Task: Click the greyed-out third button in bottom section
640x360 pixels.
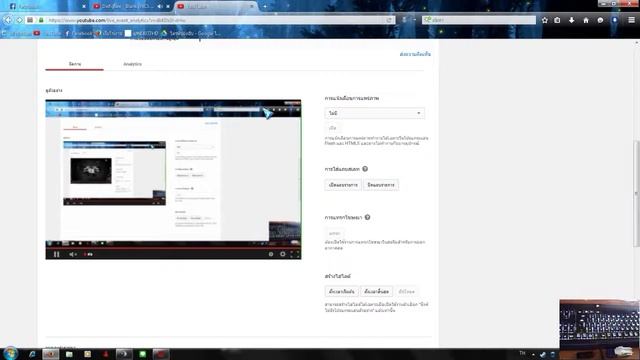Action: pos(407,291)
